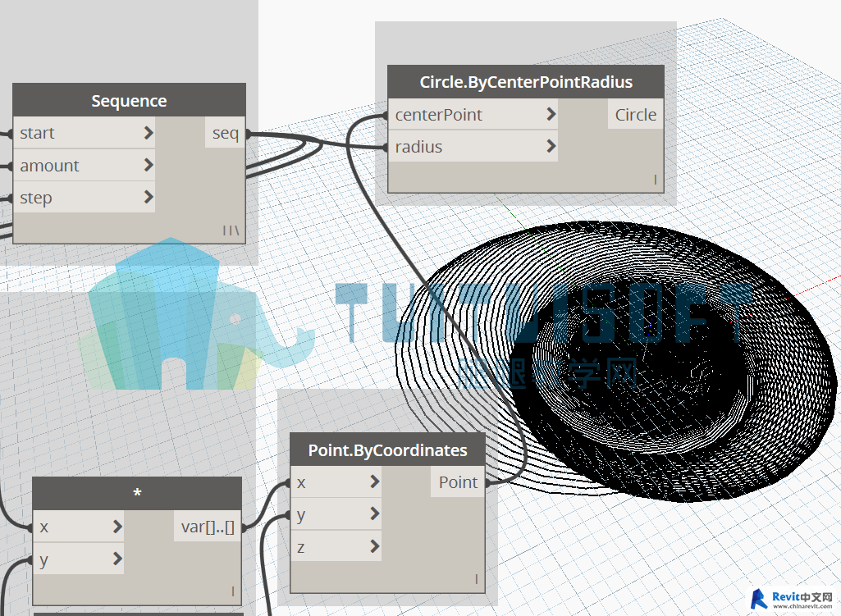Viewport: 841px width, 616px height.
Task: Expand the amount port chevron on Sequence
Action: point(148,165)
